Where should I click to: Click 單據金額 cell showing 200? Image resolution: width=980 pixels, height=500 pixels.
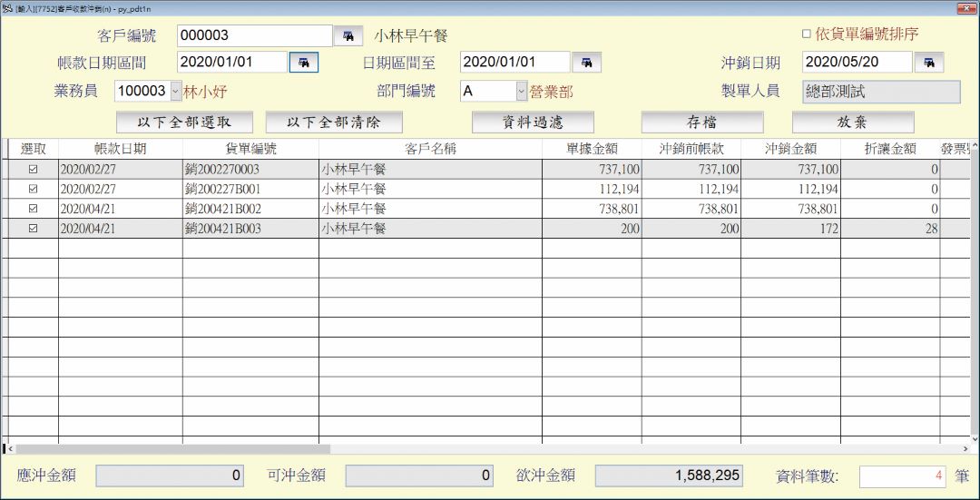point(592,229)
